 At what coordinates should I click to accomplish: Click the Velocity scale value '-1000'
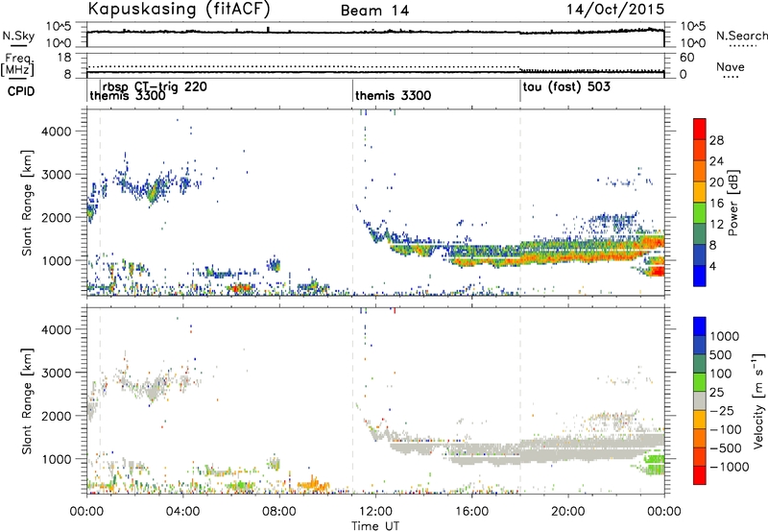point(730,467)
